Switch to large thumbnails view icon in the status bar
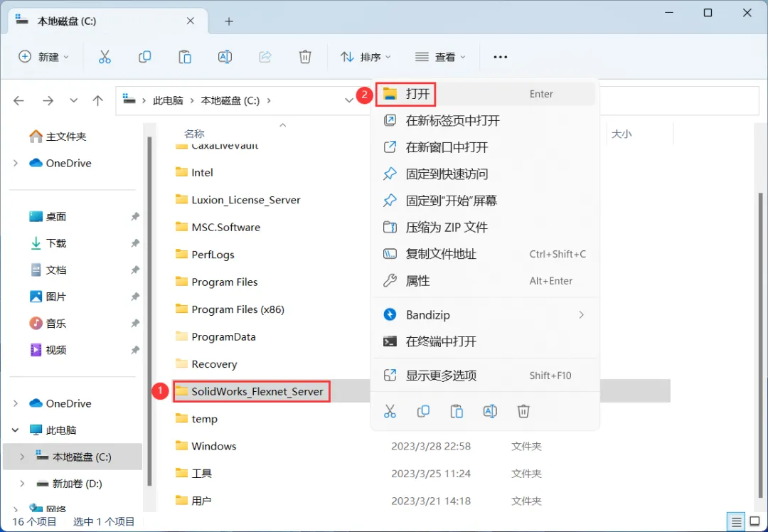Viewport: 768px width, 532px height. (x=754, y=521)
